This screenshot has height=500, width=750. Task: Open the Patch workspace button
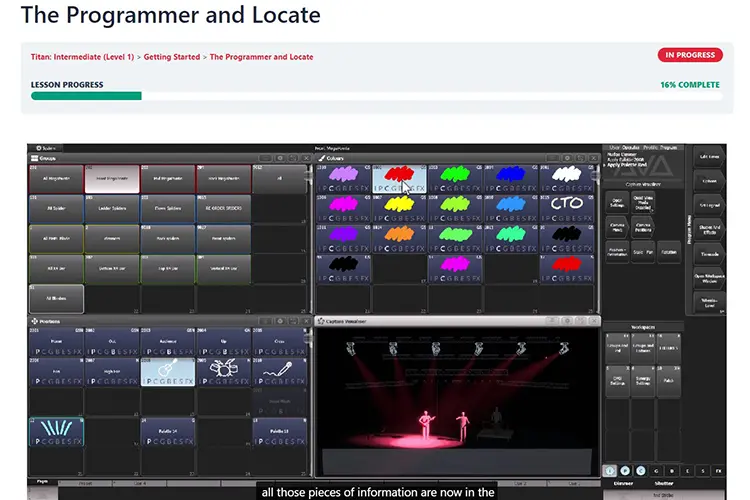[x=669, y=381]
